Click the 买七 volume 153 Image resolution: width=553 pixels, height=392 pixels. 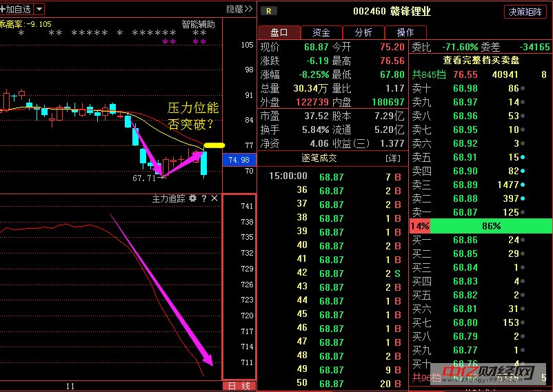pyautogui.click(x=511, y=322)
